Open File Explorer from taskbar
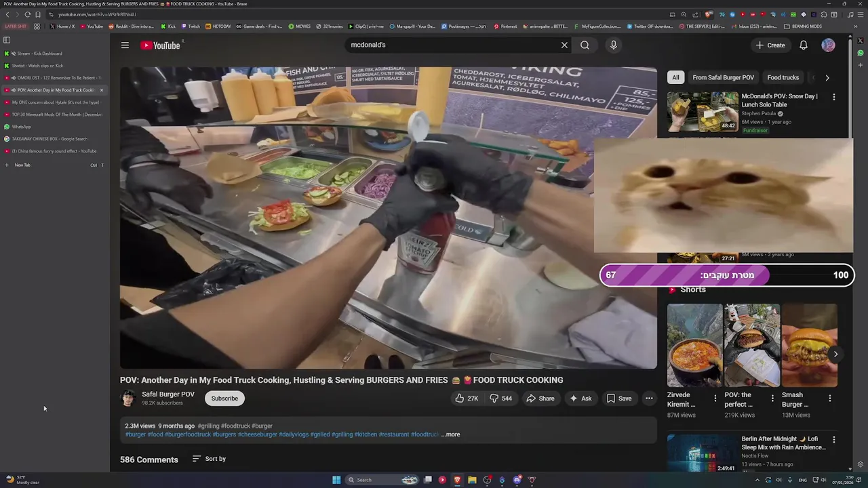 (x=472, y=480)
